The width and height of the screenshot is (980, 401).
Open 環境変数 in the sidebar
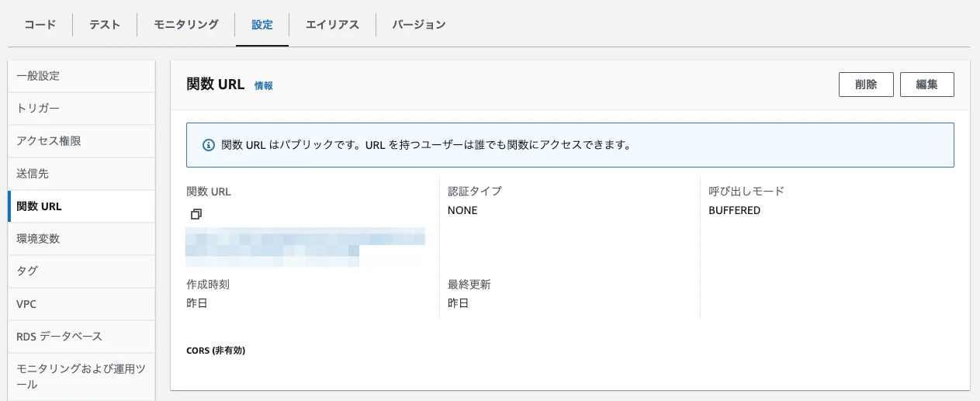[81, 239]
